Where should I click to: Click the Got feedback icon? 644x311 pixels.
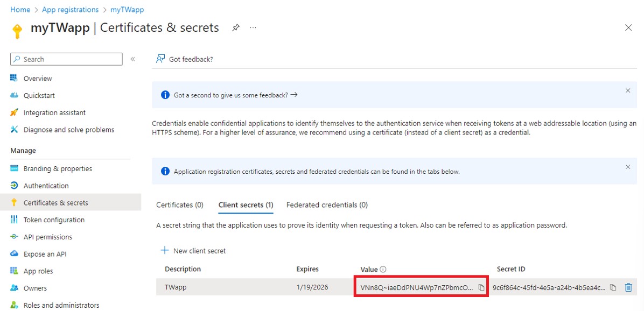click(x=160, y=59)
